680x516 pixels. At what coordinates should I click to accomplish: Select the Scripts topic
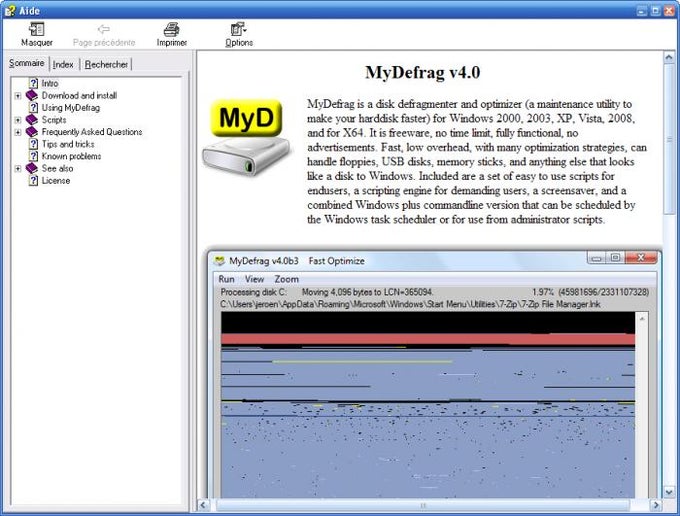pos(54,120)
